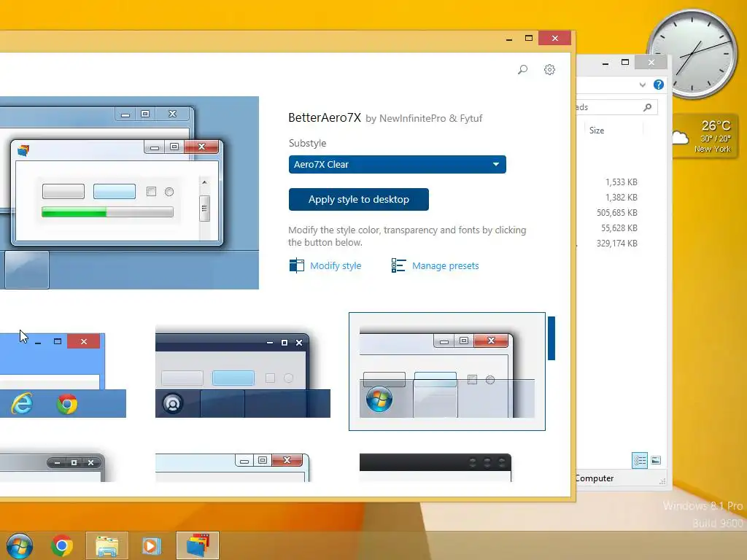
Task: Select the file sized 1,533 KB
Action: [622, 182]
